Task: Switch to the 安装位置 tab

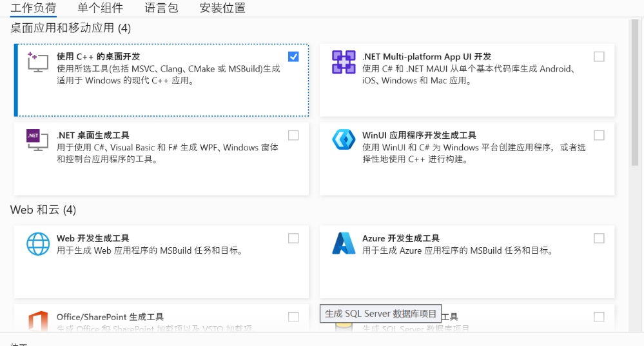Action: coord(222,8)
